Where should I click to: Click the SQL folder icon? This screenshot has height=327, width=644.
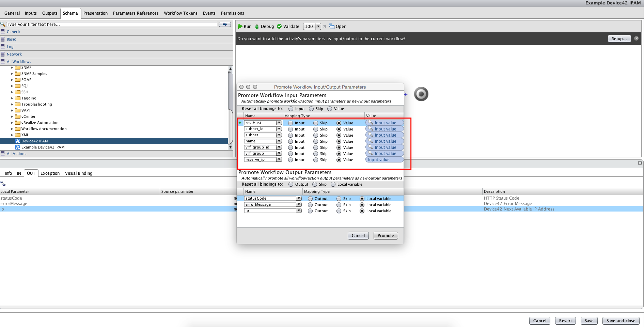click(x=18, y=86)
